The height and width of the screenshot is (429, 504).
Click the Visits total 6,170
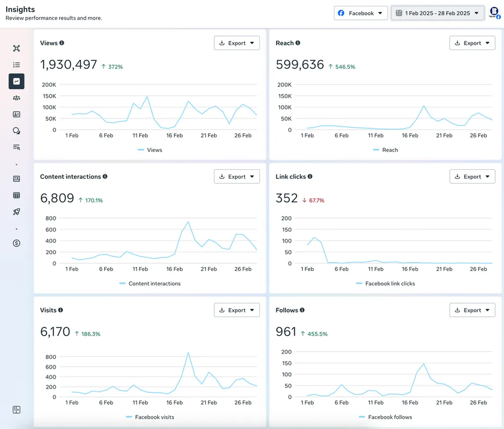coord(55,332)
